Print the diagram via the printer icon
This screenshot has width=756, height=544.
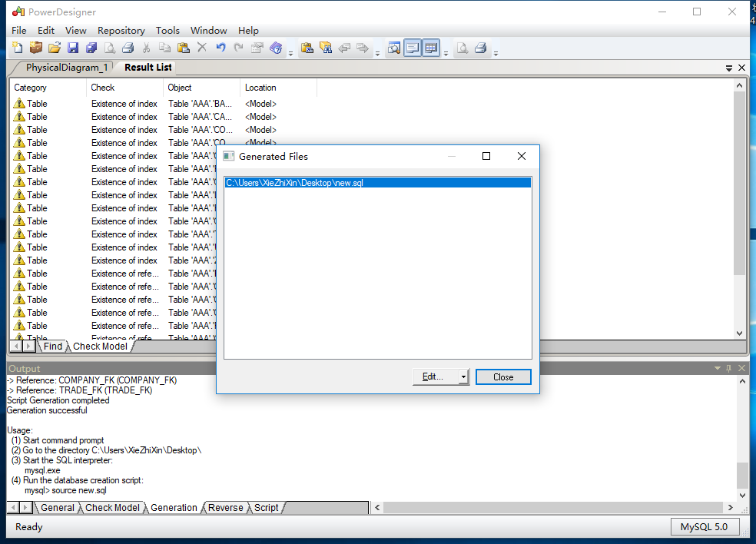pyautogui.click(x=128, y=48)
